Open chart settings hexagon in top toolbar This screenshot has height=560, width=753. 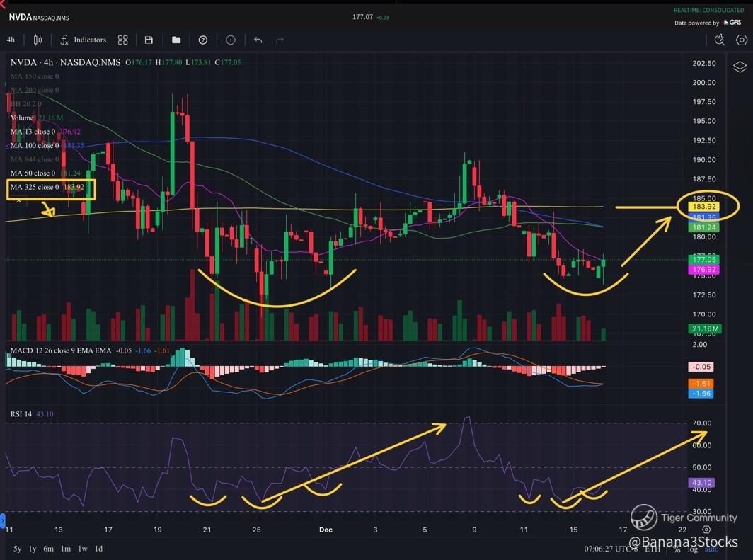tap(742, 40)
